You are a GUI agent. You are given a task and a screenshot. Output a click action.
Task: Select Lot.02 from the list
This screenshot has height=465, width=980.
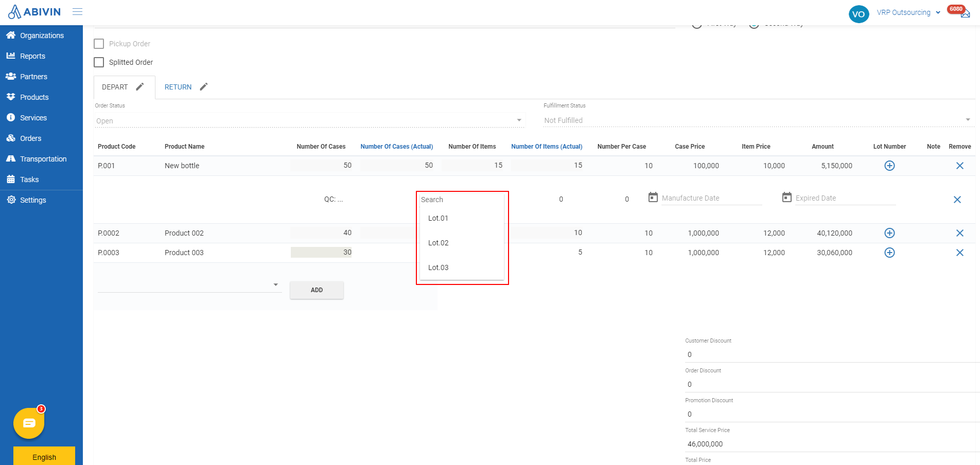pos(462,243)
